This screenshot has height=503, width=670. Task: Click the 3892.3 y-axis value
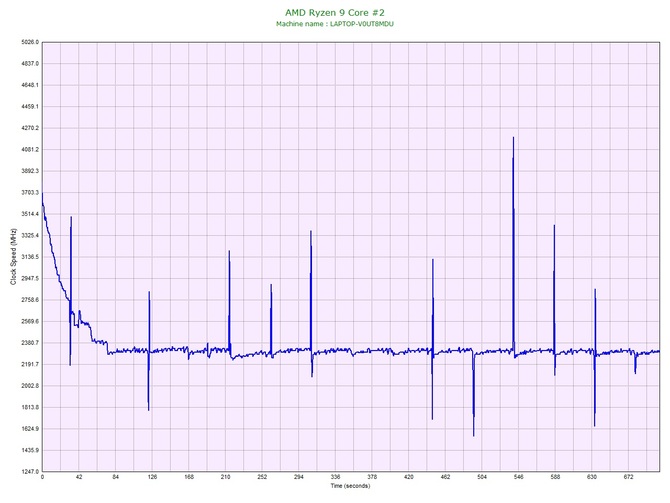coord(30,171)
